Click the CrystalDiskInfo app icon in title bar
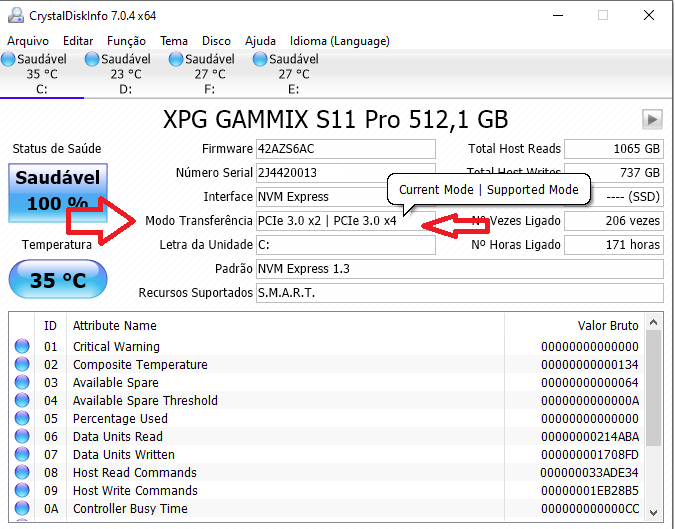675x529 pixels. click(16, 15)
